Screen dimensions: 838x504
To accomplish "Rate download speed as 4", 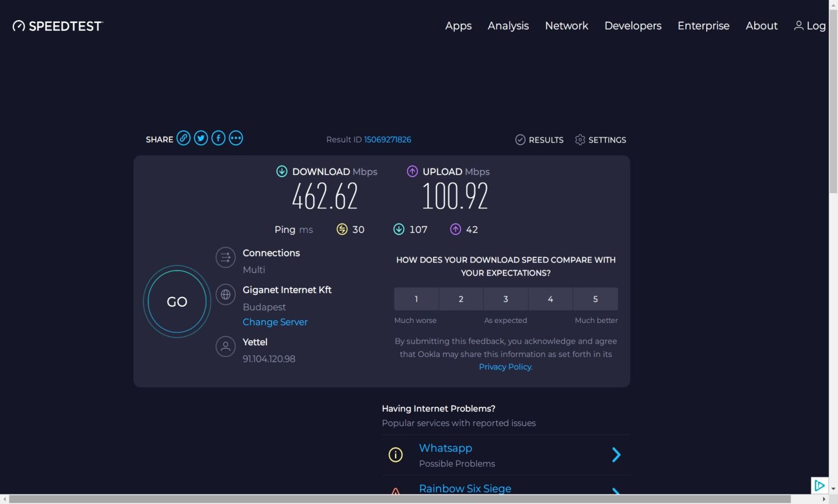I will click(550, 299).
